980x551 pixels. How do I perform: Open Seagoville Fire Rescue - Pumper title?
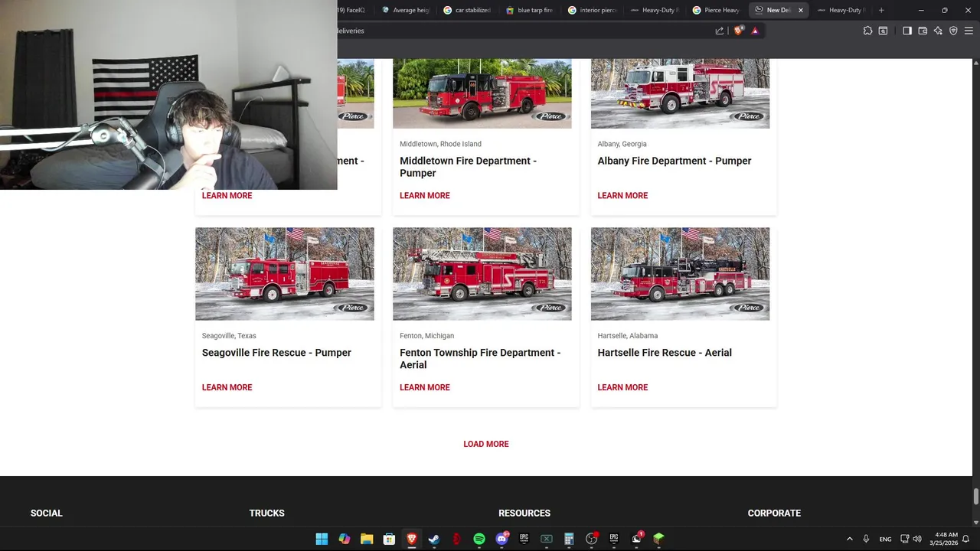click(x=276, y=353)
